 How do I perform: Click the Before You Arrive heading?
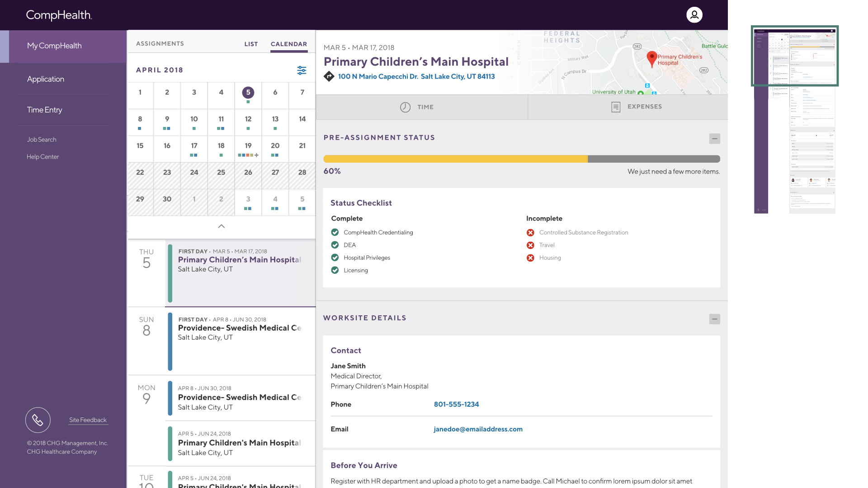coord(364,465)
